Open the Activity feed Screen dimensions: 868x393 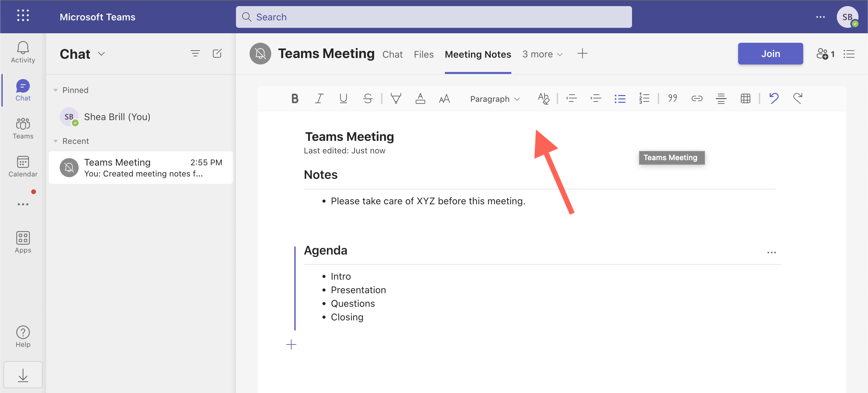coord(23,53)
